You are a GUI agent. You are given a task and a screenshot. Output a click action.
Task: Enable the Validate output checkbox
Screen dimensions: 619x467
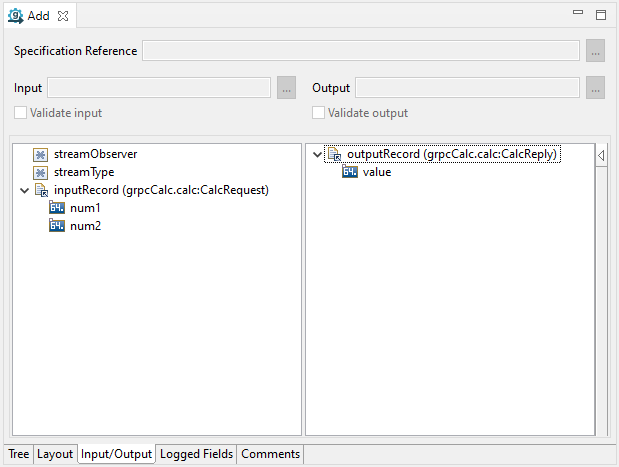(x=319, y=113)
